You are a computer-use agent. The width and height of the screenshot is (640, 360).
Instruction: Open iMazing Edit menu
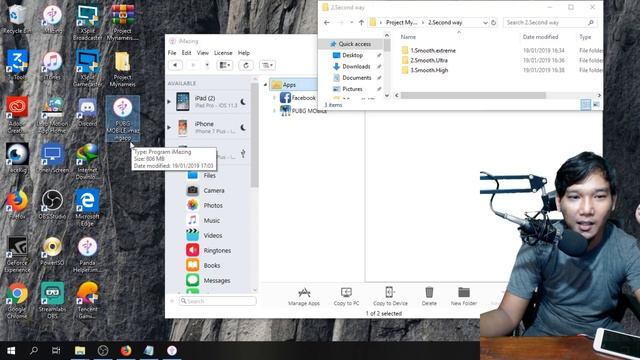click(187, 53)
